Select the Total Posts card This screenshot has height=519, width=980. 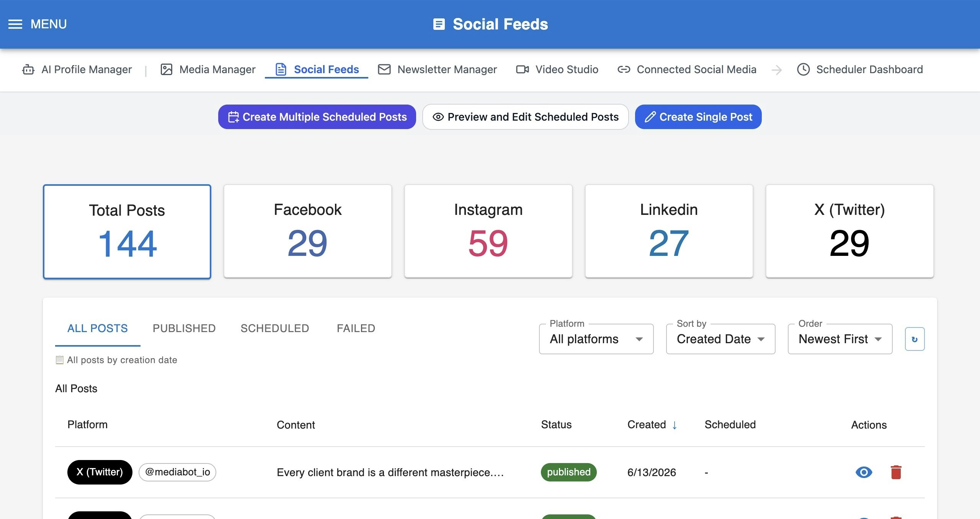coord(127,232)
